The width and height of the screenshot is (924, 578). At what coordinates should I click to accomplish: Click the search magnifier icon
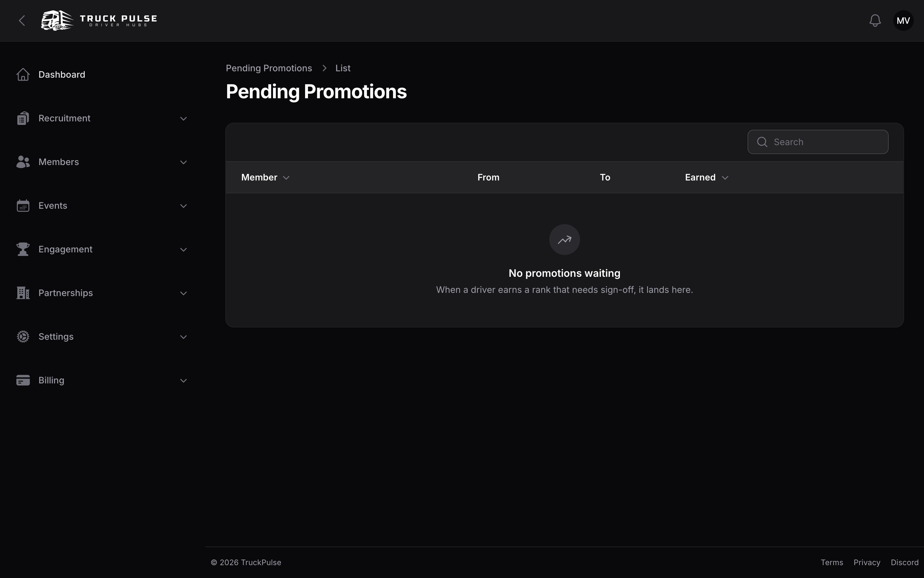pyautogui.click(x=762, y=142)
